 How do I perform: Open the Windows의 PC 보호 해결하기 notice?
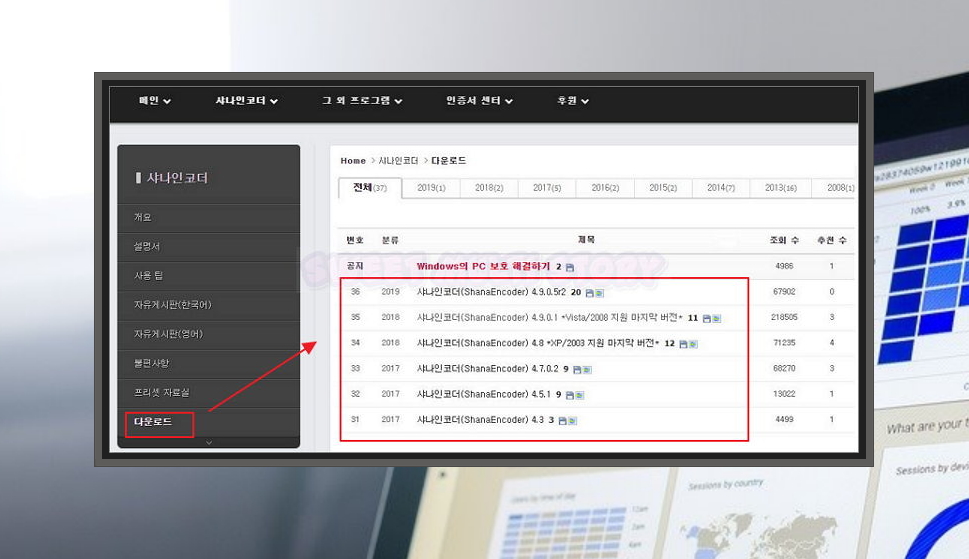pos(483,266)
